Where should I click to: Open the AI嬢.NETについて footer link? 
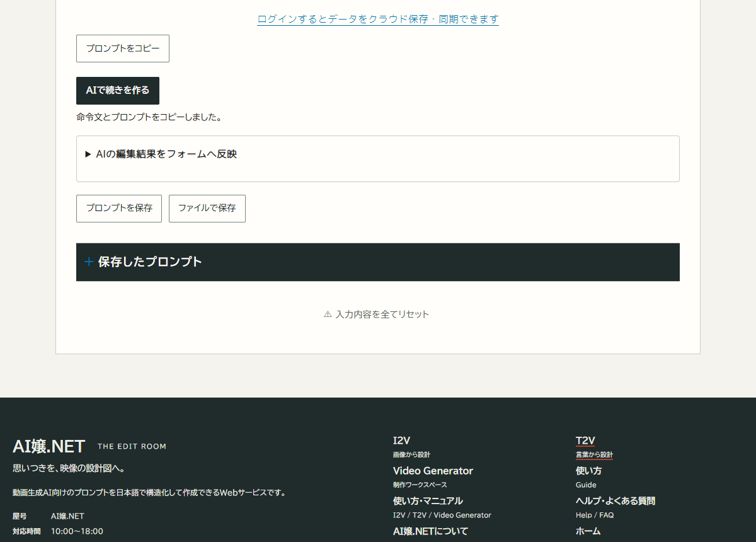tap(430, 531)
